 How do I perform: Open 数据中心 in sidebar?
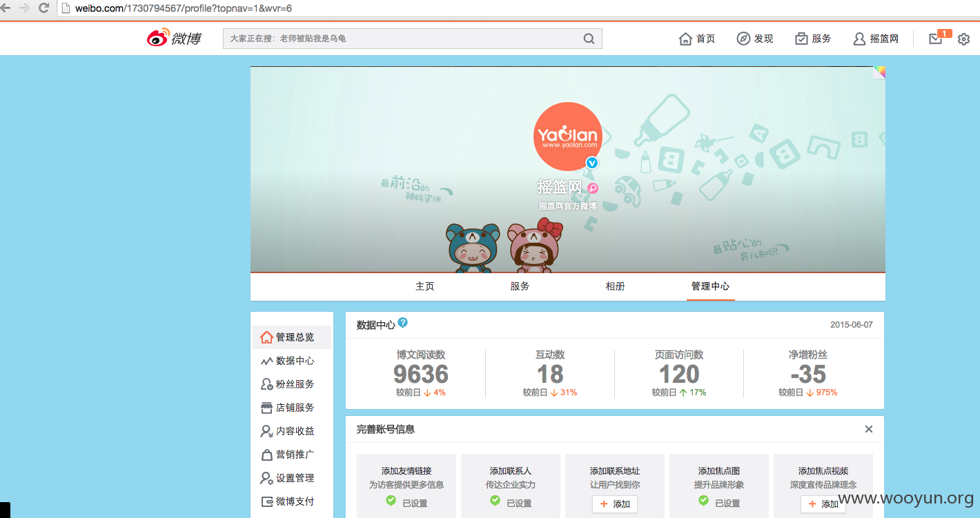click(292, 361)
